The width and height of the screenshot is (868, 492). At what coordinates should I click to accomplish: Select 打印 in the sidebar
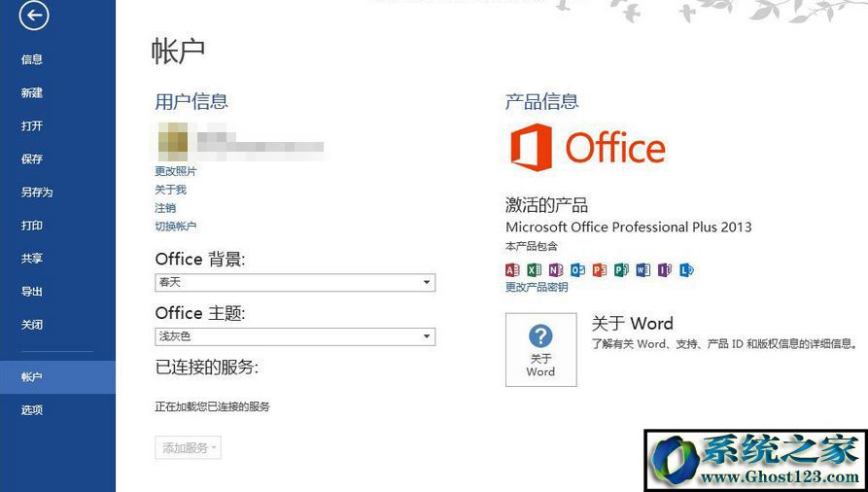[31, 226]
